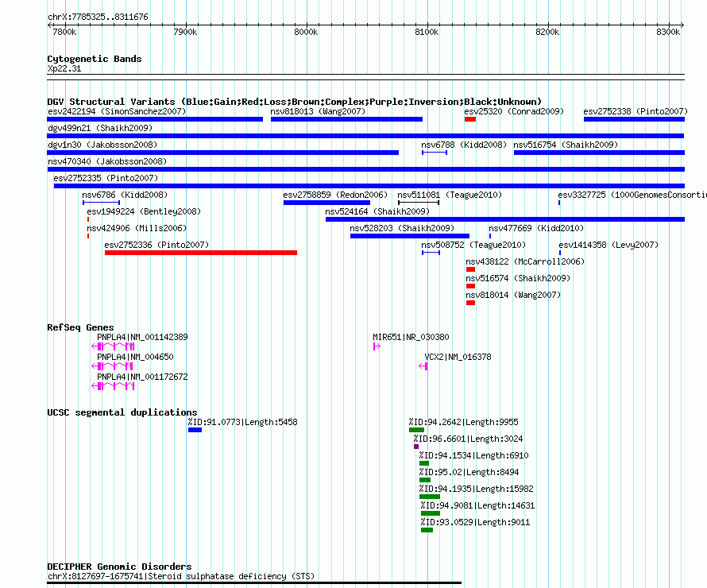Select the PNPLA4|NM_004650 gene glyph
Screen dimensions: 707x588
pos(112,366)
